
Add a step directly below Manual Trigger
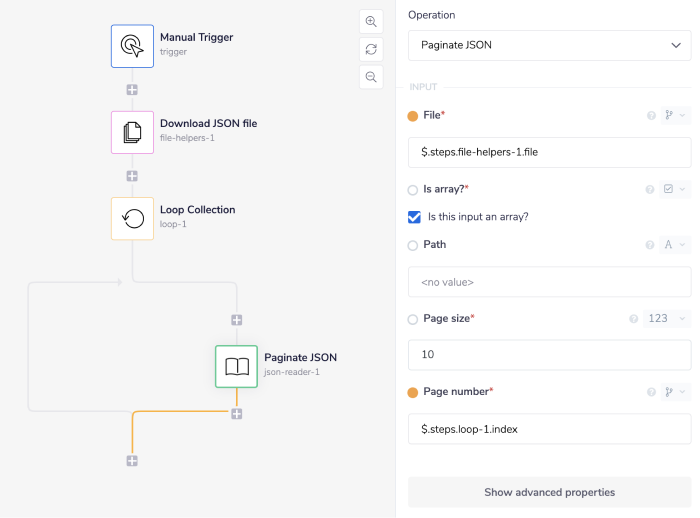(x=132, y=90)
